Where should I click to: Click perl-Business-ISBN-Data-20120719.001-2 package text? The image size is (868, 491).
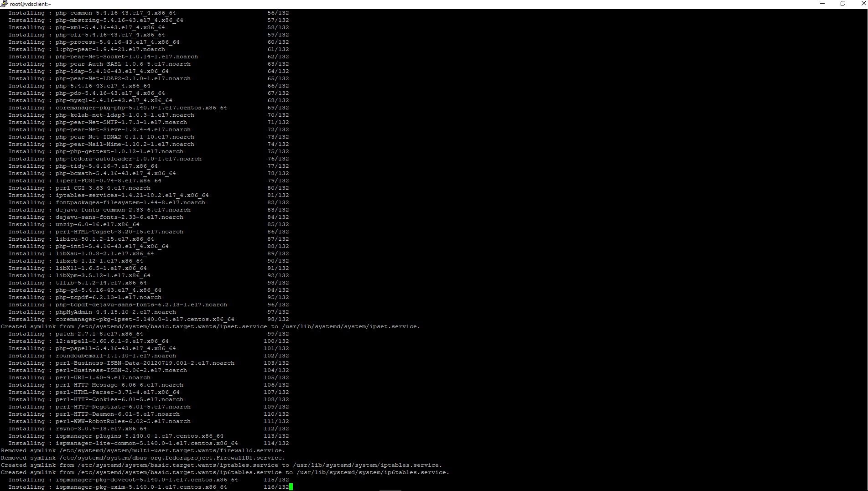[x=145, y=363]
